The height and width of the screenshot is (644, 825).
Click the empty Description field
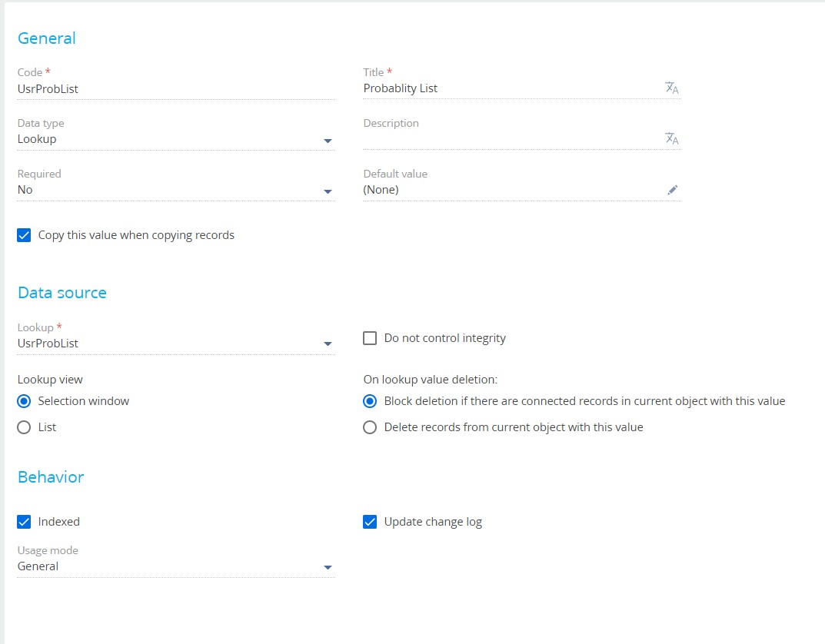tap(511, 139)
